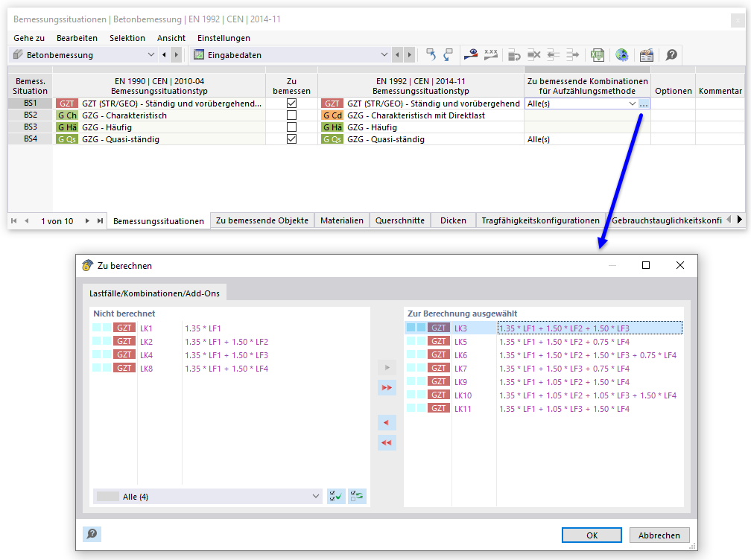Click the redo arrow icon in toolbar

(448, 55)
